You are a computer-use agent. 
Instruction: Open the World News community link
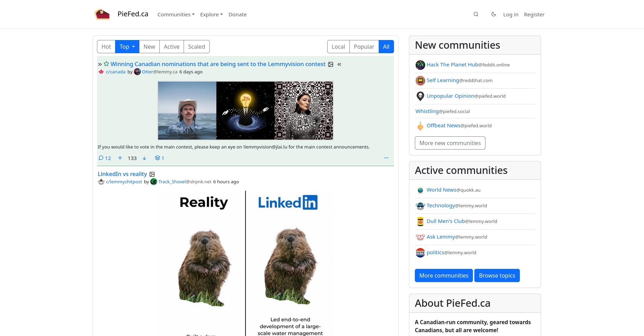441,190
